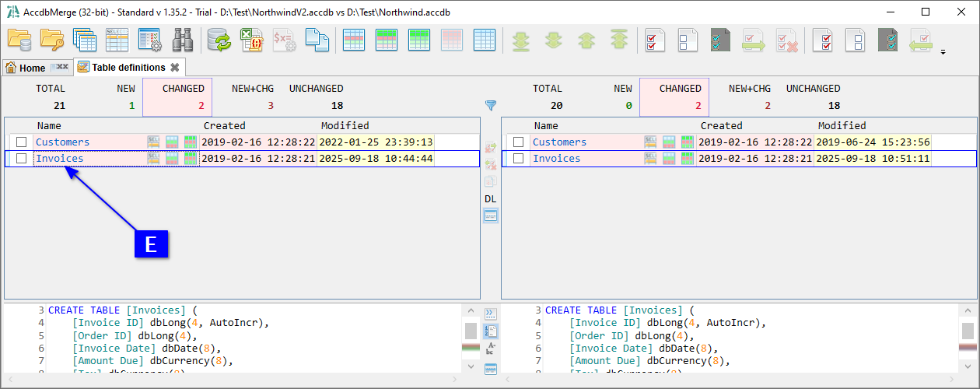Click the right-group invert-selection dark page icon
980x389 pixels.
[888, 39]
